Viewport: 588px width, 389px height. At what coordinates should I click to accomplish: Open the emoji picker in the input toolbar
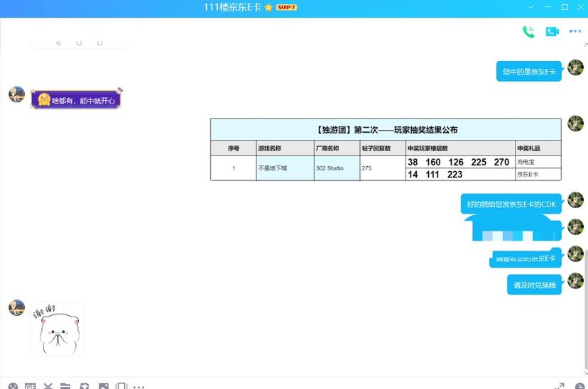point(13,385)
